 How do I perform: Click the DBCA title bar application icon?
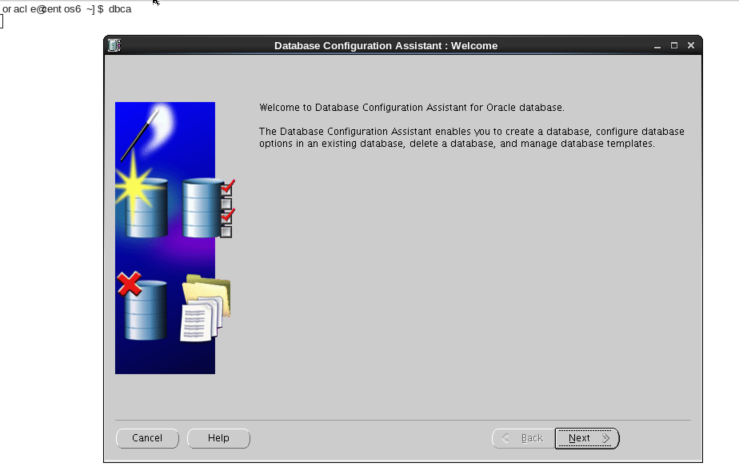(x=115, y=45)
